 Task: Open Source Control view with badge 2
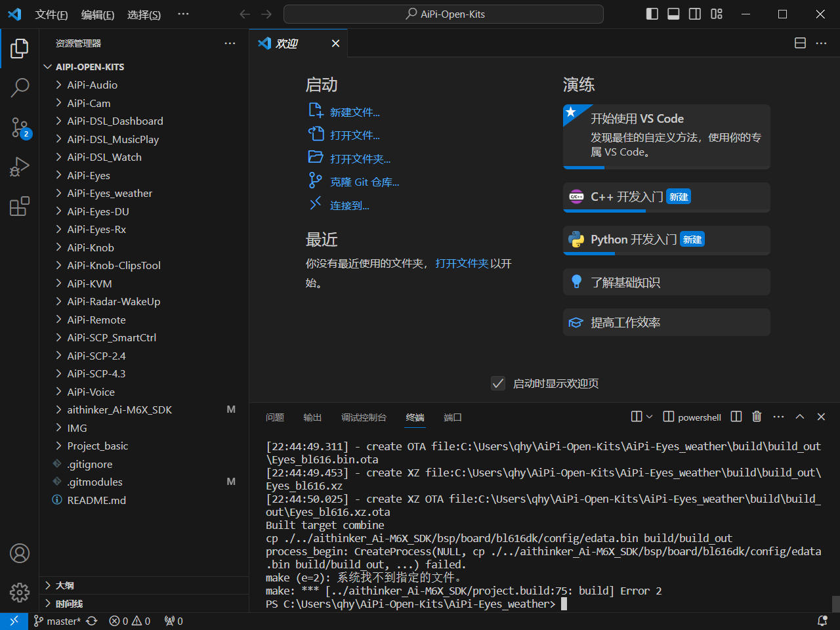click(20, 128)
